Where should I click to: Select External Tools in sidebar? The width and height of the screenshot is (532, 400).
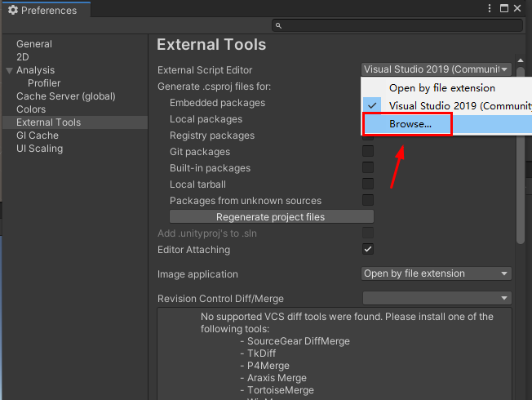tap(75, 122)
